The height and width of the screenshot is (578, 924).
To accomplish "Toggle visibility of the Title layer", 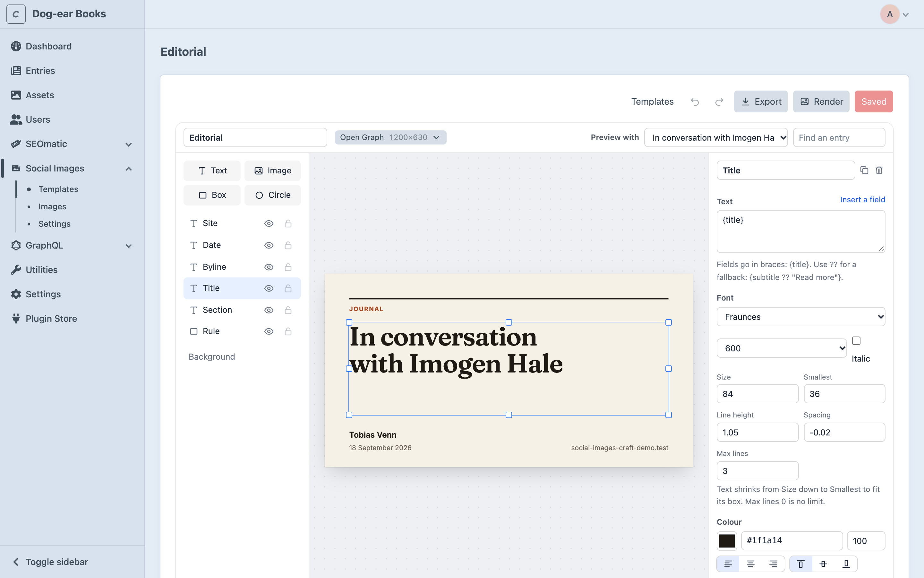I will tap(269, 288).
